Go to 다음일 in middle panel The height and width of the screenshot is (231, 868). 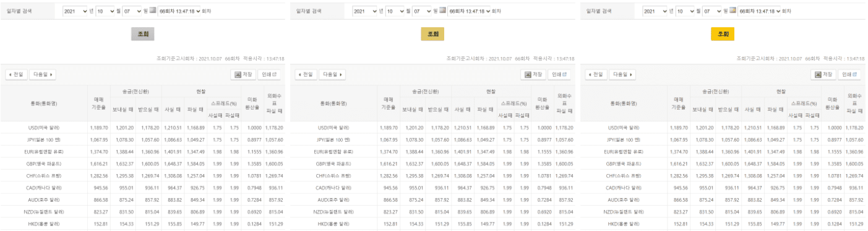pyautogui.click(x=332, y=74)
